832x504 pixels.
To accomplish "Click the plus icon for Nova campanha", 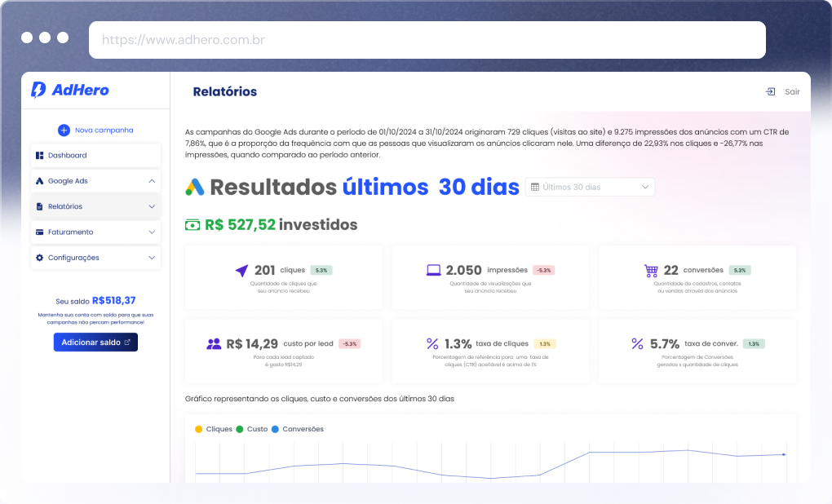I will point(64,130).
